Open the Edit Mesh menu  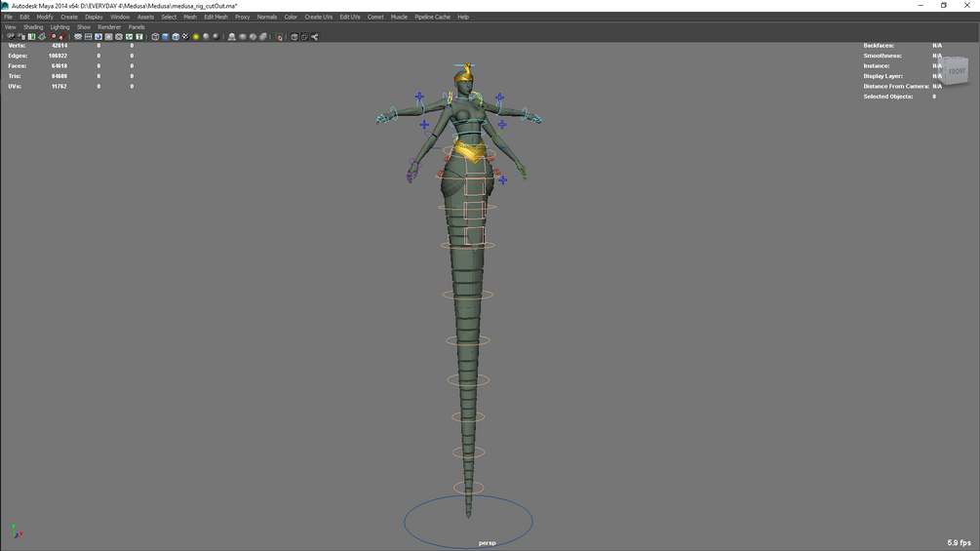pyautogui.click(x=216, y=17)
